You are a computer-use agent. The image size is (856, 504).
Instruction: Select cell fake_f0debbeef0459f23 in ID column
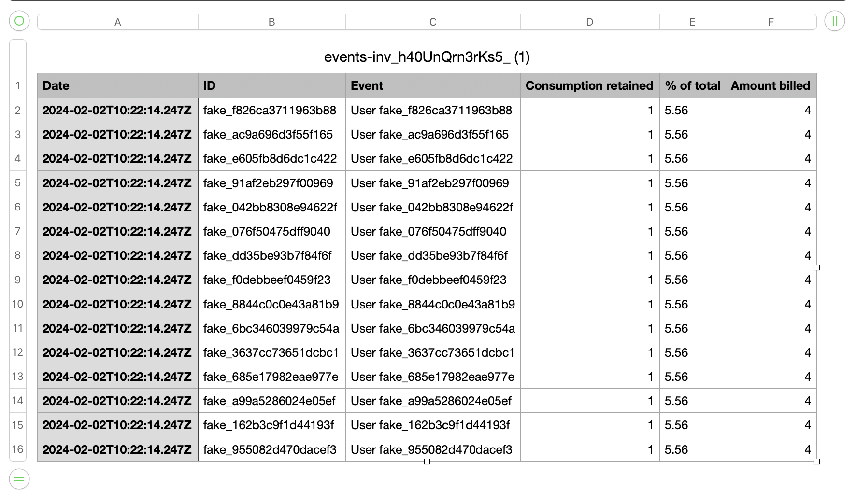[x=272, y=280]
